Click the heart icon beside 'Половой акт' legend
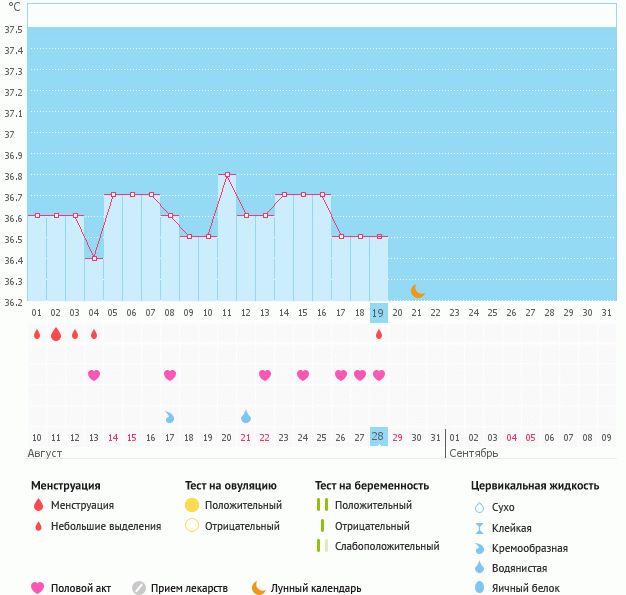This screenshot has width=626, height=595. click(x=38, y=588)
